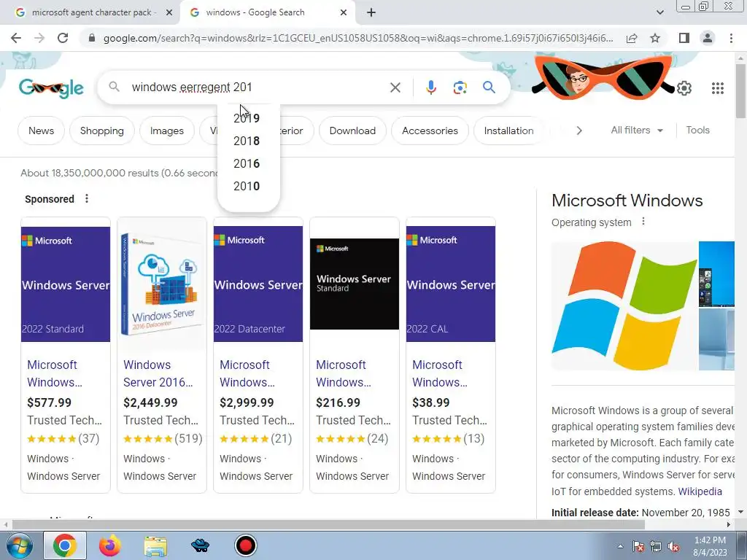View the Windows Server 2022 CAL image
Viewport: 747px width, 560px height.
(451, 284)
